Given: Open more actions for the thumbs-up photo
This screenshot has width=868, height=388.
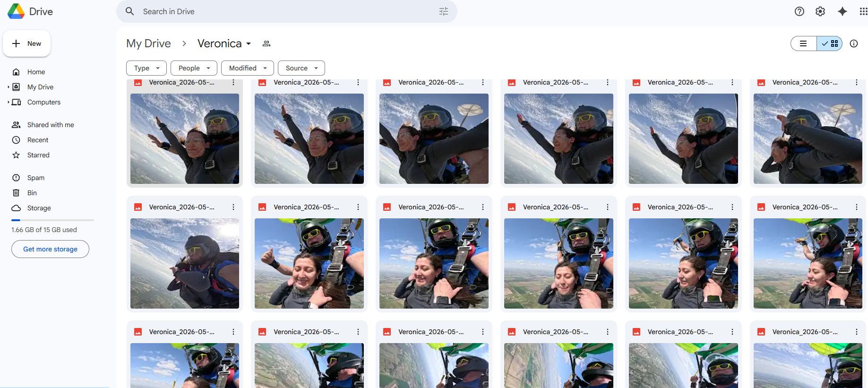Looking at the screenshot, I should tap(358, 207).
